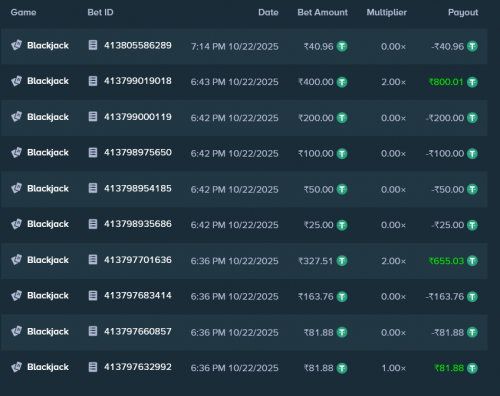This screenshot has height=396, width=500.
Task: Open bet ID 413797701636
Action: pos(138,260)
